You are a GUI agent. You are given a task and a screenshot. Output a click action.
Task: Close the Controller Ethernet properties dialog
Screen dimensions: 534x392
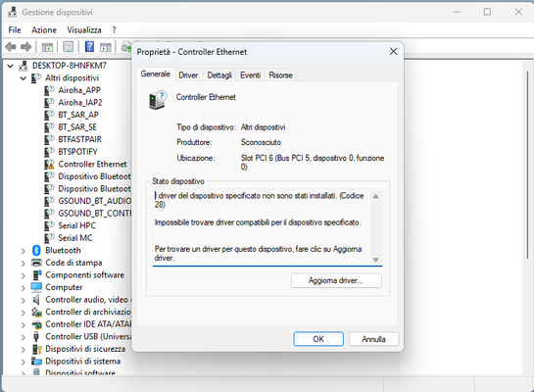point(393,51)
